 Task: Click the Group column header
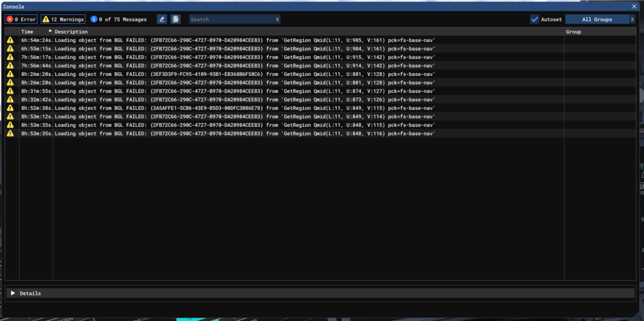(x=573, y=32)
